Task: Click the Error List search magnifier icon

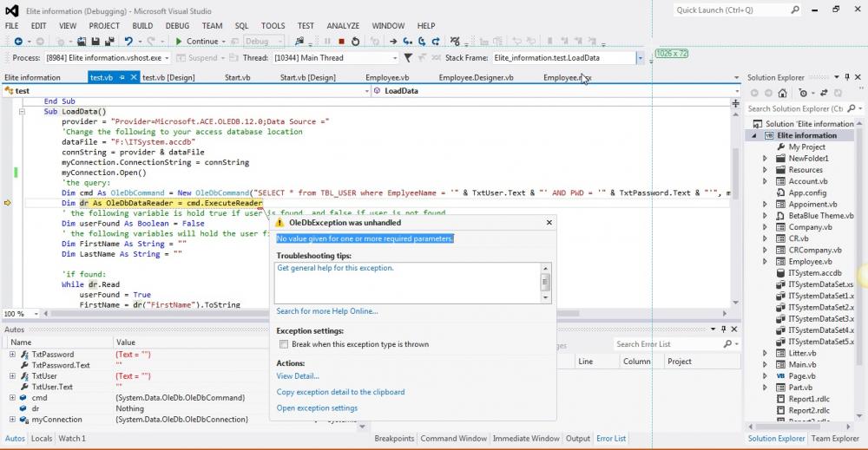Action: click(727, 344)
